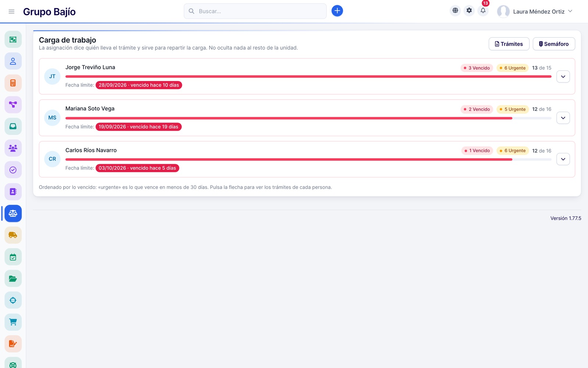Click deadline '28/09/2026 · vencido hace 10 días'

(139, 85)
